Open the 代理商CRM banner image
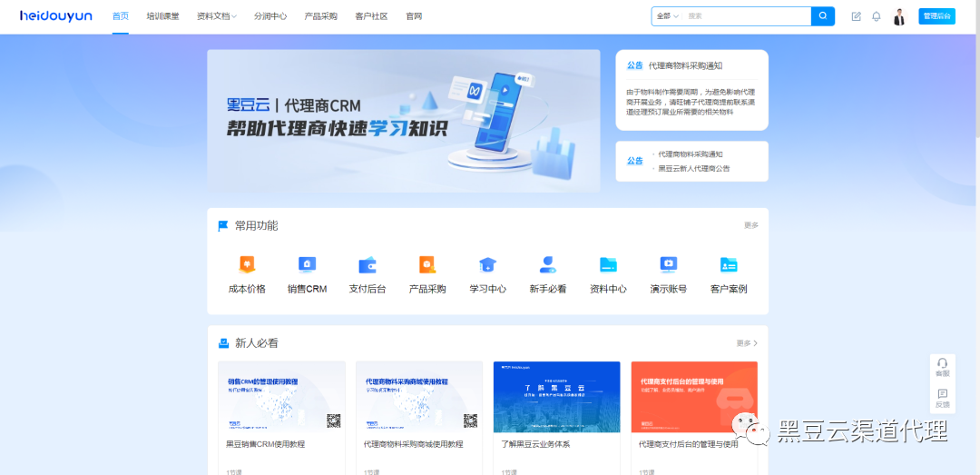This screenshot has height=475, width=980. click(404, 121)
